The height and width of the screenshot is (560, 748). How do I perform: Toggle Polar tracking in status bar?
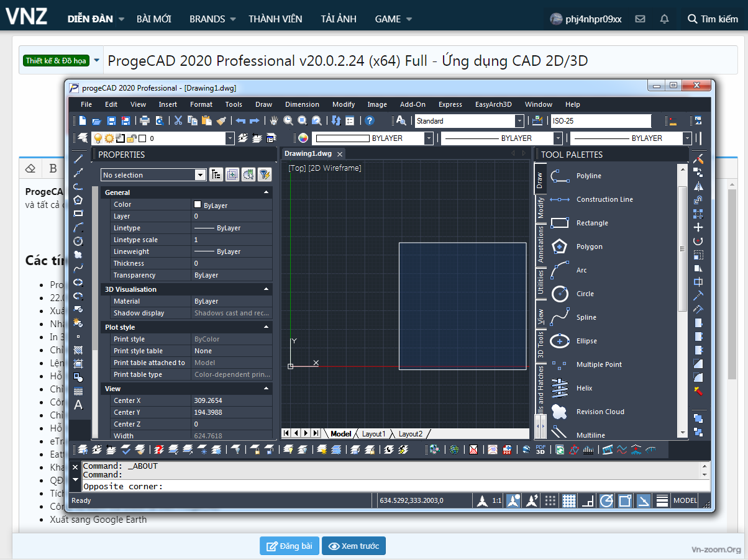tap(606, 500)
